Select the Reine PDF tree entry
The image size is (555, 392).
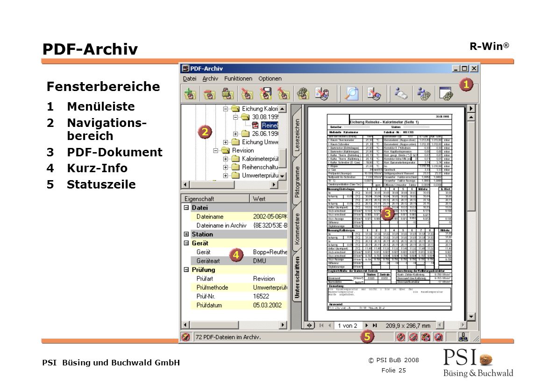(x=270, y=126)
